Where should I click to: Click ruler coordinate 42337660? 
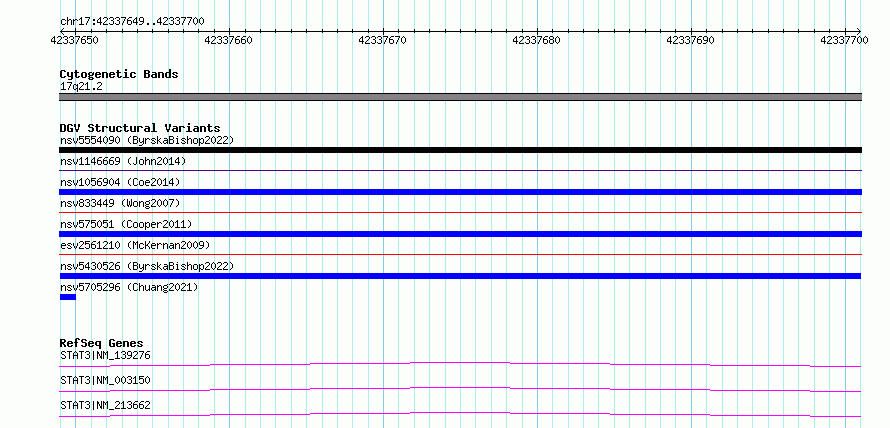(x=229, y=40)
